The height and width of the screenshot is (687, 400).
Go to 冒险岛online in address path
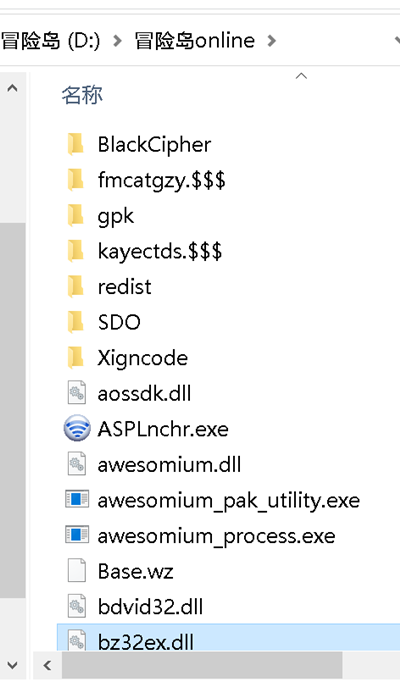195,41
